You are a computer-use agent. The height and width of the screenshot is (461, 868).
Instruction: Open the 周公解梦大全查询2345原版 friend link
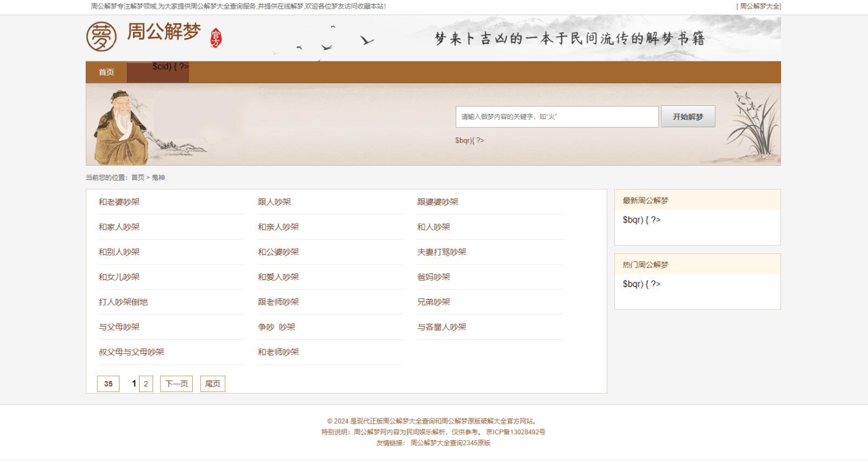tap(451, 443)
